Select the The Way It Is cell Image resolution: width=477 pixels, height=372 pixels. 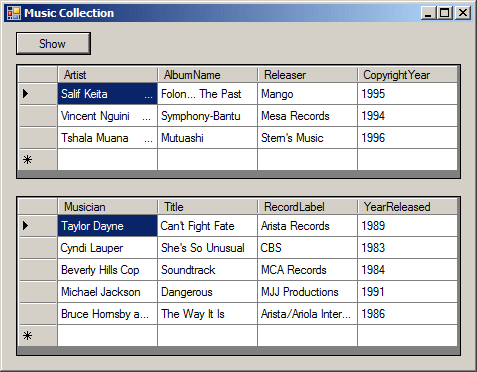pos(207,314)
